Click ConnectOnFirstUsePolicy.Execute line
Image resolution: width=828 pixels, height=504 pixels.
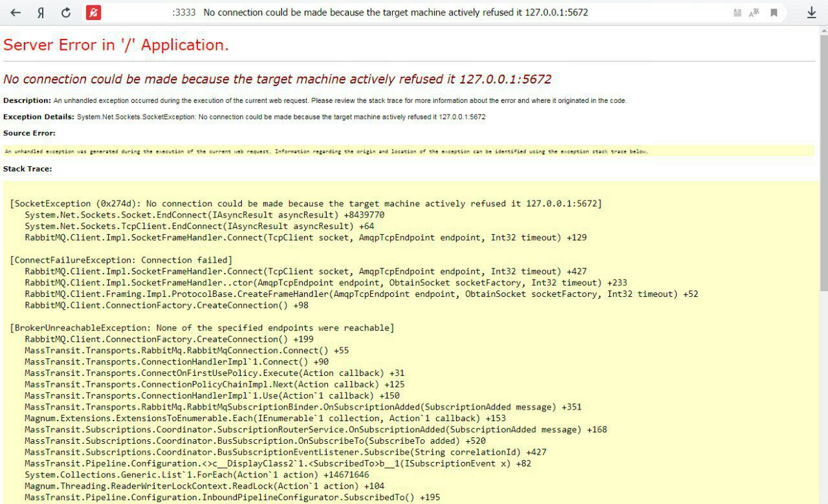(215, 373)
